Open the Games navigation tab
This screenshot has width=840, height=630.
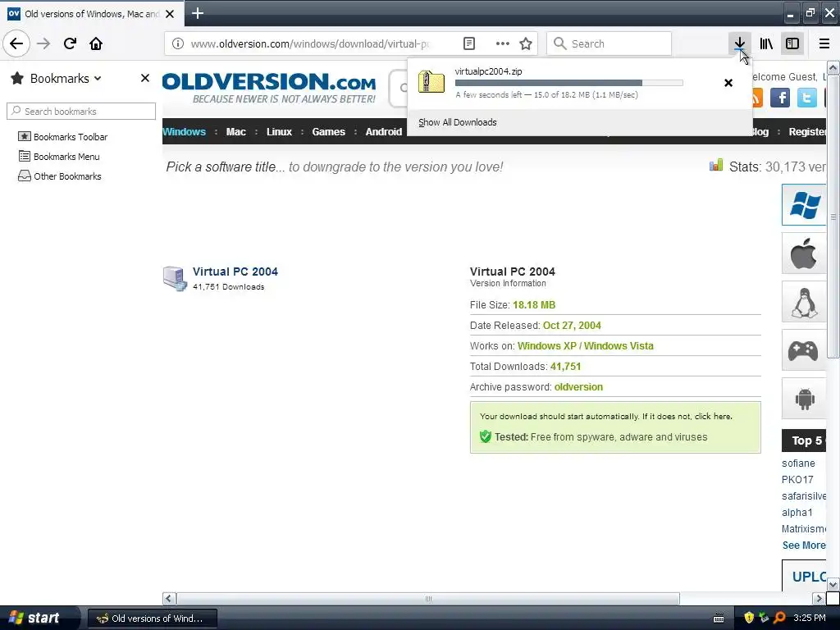328,132
